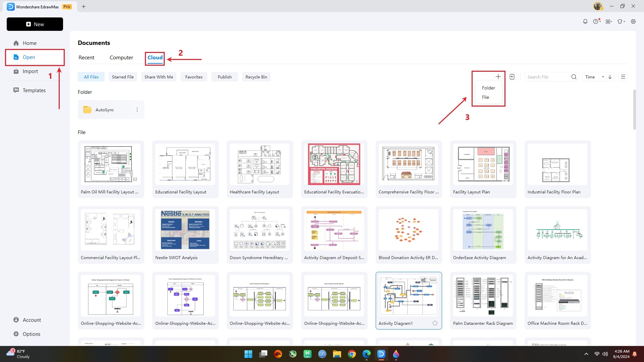Expand the theme shirt icon dropdown

(621, 21)
